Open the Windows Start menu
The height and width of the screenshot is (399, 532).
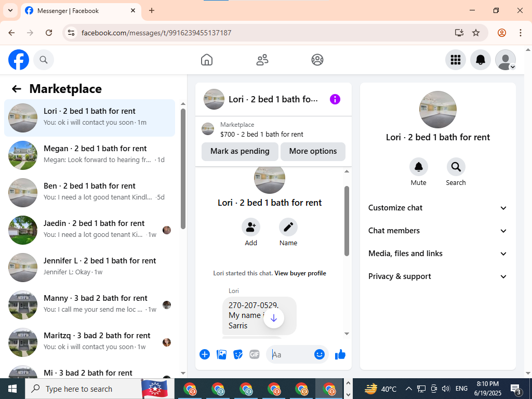coord(12,389)
